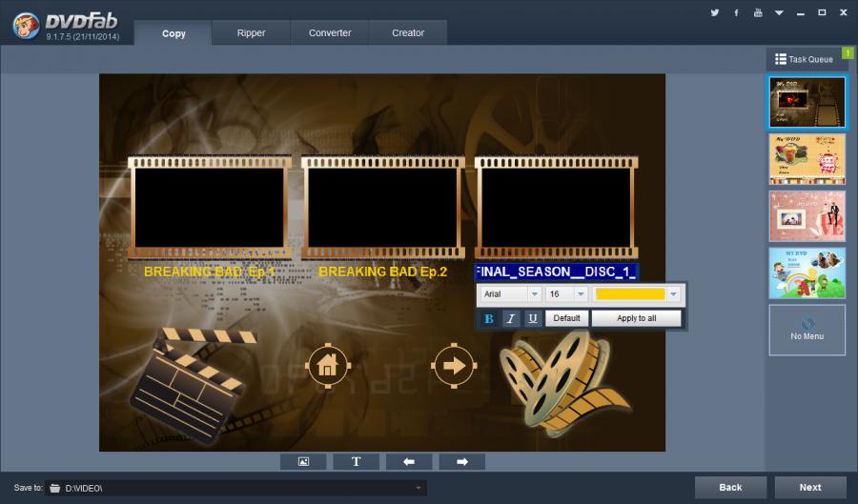The width and height of the screenshot is (858, 504).
Task: Expand the Save to path dropdown
Action: pyautogui.click(x=419, y=488)
